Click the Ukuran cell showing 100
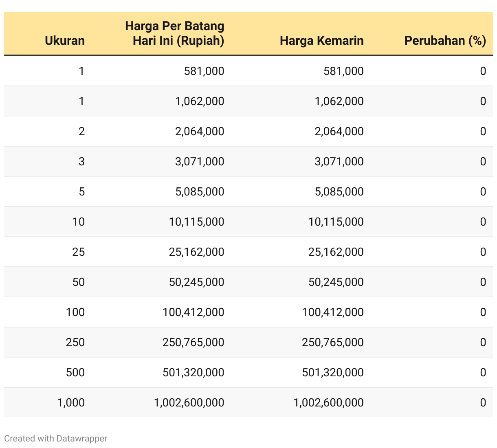This screenshot has height=448, width=497. (x=75, y=312)
